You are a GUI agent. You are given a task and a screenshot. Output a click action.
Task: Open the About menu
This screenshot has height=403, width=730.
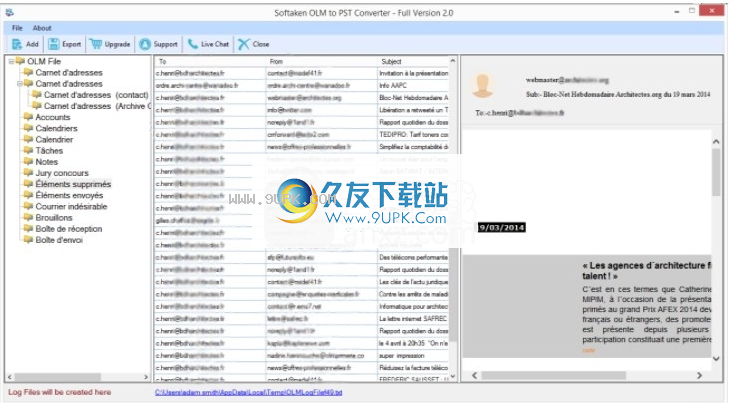[42, 28]
